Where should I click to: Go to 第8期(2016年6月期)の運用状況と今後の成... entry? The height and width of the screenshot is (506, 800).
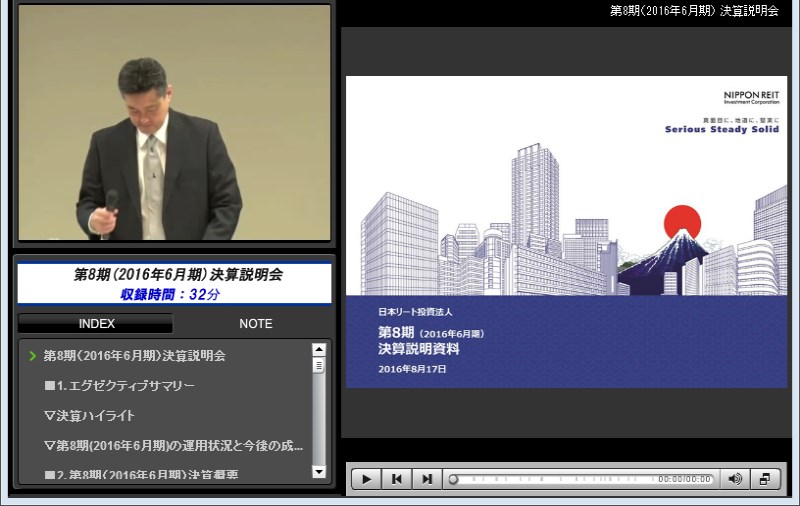(x=173, y=446)
